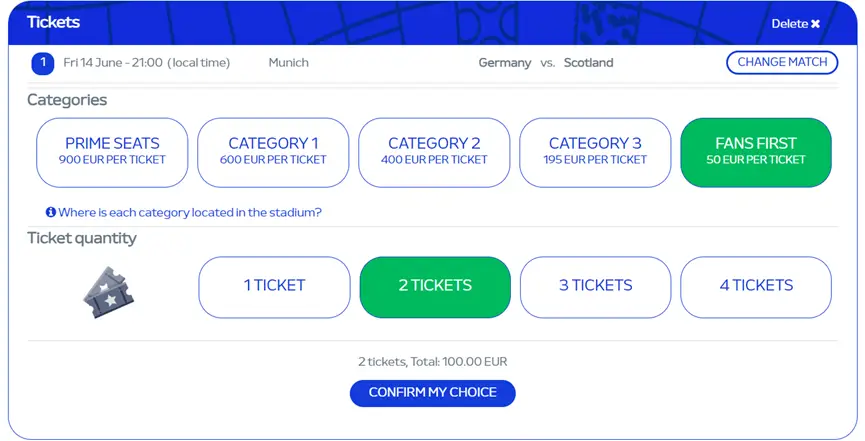Click the Delete X icon
Image resolution: width=865 pixels, height=441 pixels.
tap(815, 24)
